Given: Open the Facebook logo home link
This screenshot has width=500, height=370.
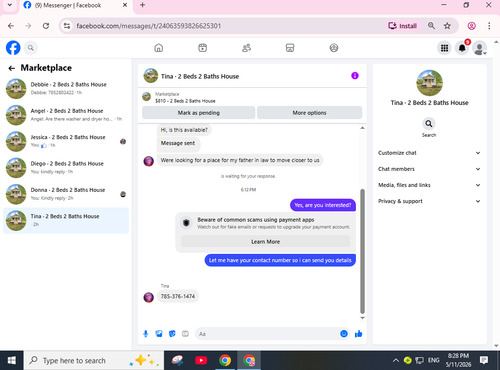Looking at the screenshot, I should click(13, 48).
